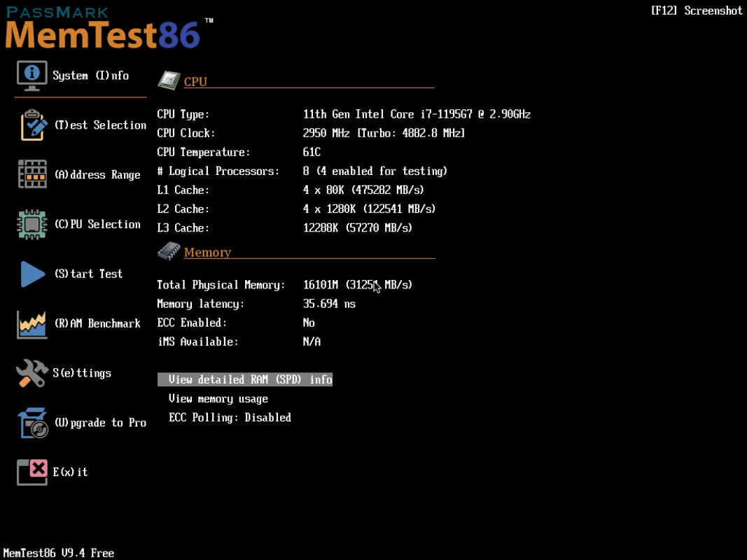Open the (T)est Selection menu label

[101, 125]
